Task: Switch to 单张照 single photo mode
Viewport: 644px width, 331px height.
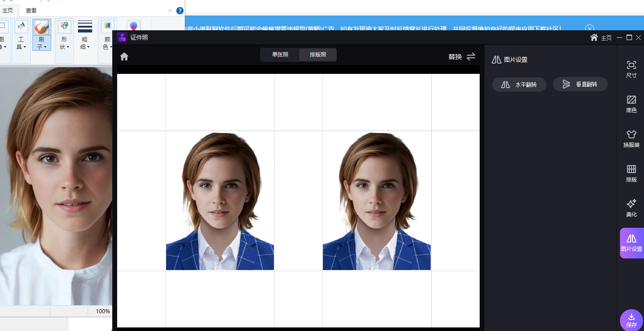Action: [x=280, y=55]
